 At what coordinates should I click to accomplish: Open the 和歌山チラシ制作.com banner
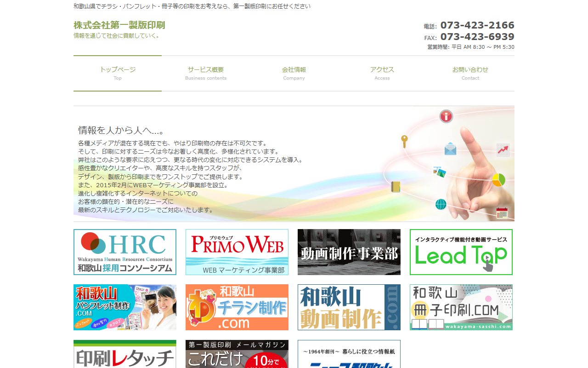point(237,307)
